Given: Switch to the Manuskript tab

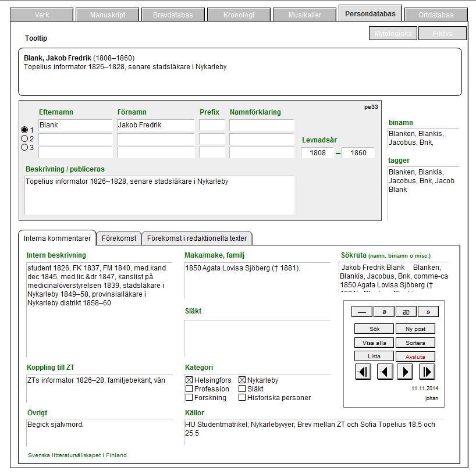Looking at the screenshot, I should click(x=108, y=15).
